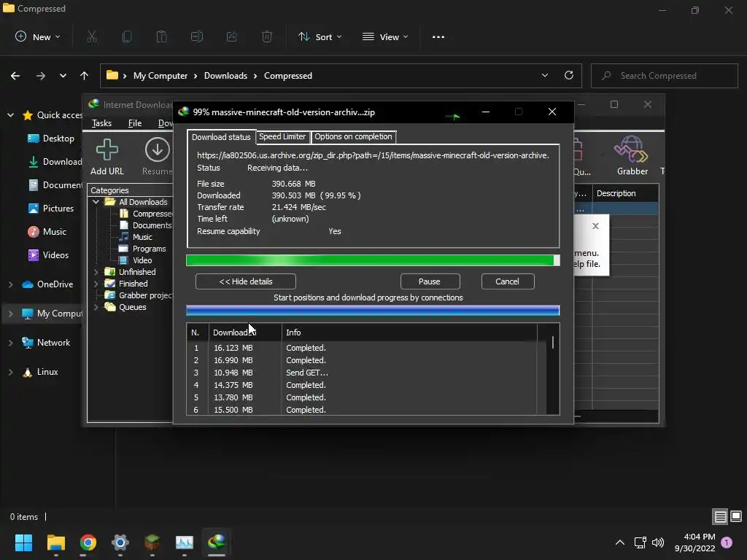
Task: Open the File menu in IDM
Action: pyautogui.click(x=135, y=123)
